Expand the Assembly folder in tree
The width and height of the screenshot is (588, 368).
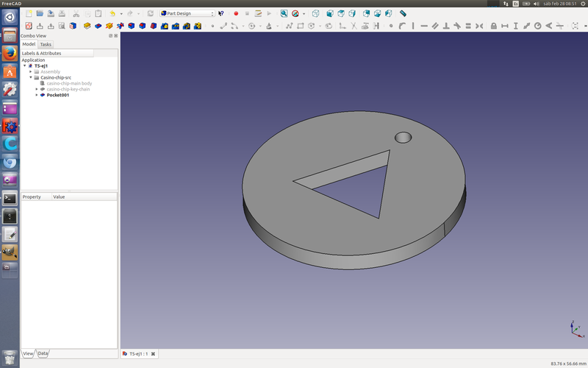(31, 71)
